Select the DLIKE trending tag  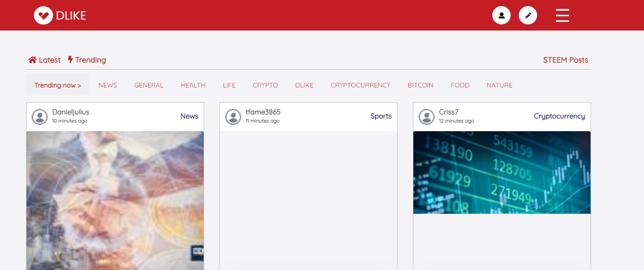point(304,85)
